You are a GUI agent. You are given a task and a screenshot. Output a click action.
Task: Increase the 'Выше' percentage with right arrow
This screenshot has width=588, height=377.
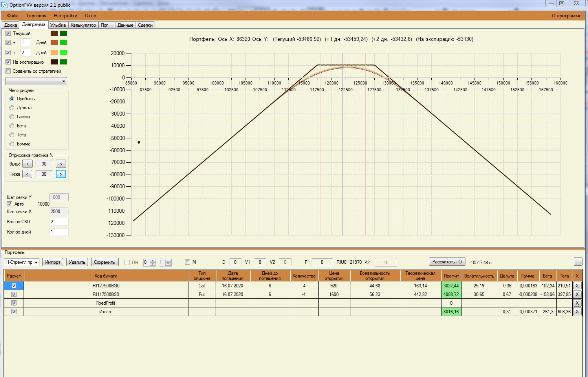(x=61, y=164)
